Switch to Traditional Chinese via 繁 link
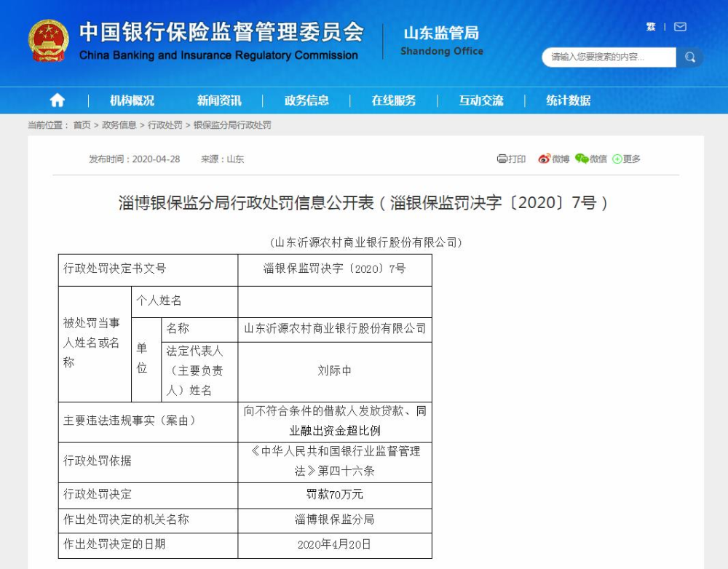This screenshot has height=569, width=728. (651, 27)
